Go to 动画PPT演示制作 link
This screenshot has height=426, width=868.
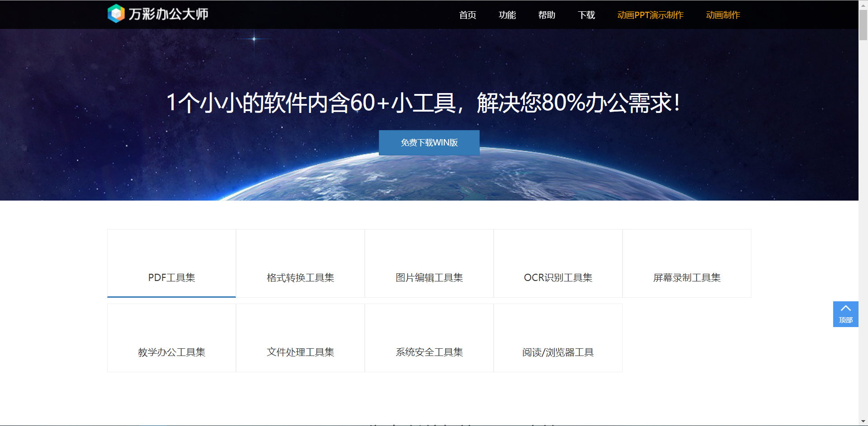point(650,15)
